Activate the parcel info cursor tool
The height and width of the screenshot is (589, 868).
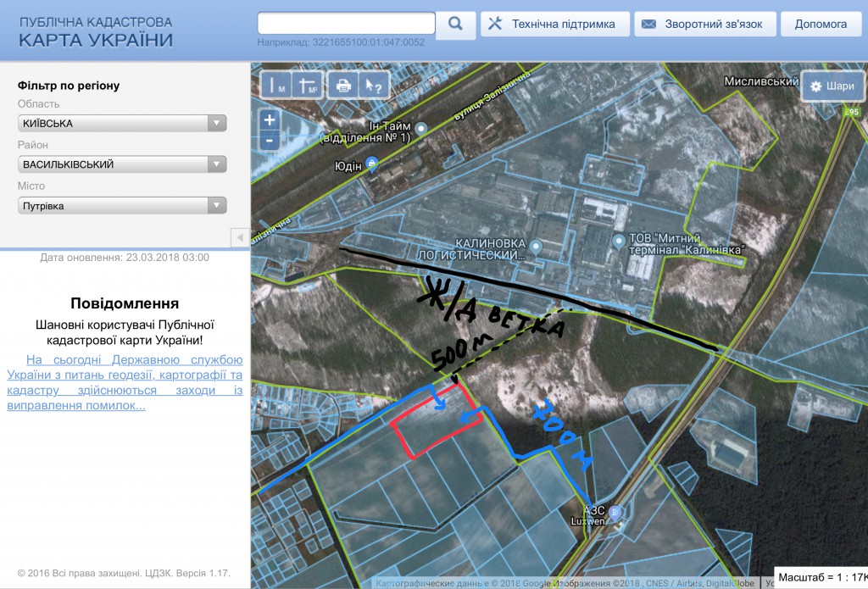point(373,86)
